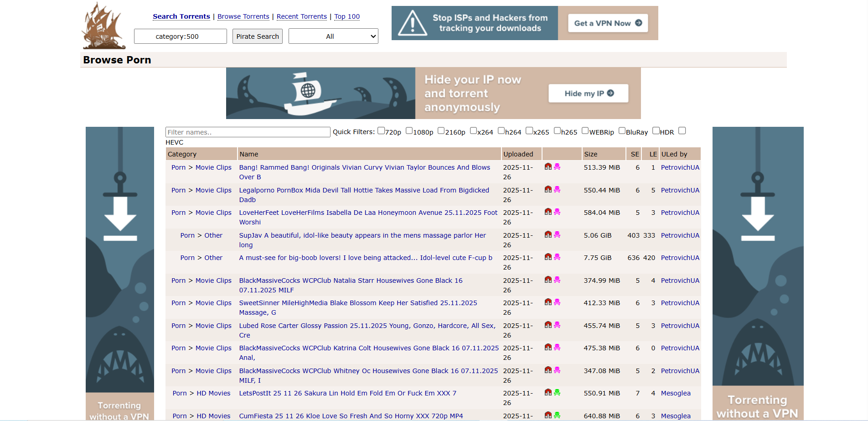The image size is (868, 421).
Task: Open magnet link for 584.04 MiB torrent
Action: tap(548, 212)
